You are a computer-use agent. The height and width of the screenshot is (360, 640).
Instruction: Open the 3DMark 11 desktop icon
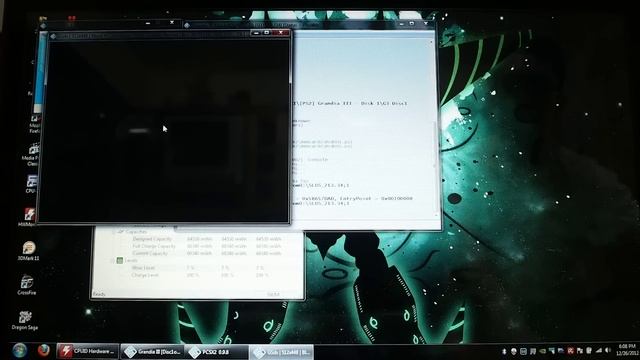pos(29,251)
